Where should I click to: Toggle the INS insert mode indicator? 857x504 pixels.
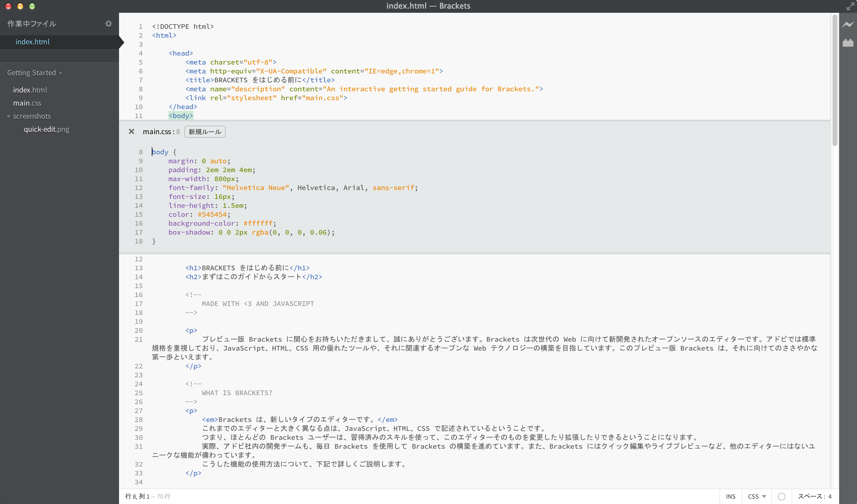click(731, 496)
